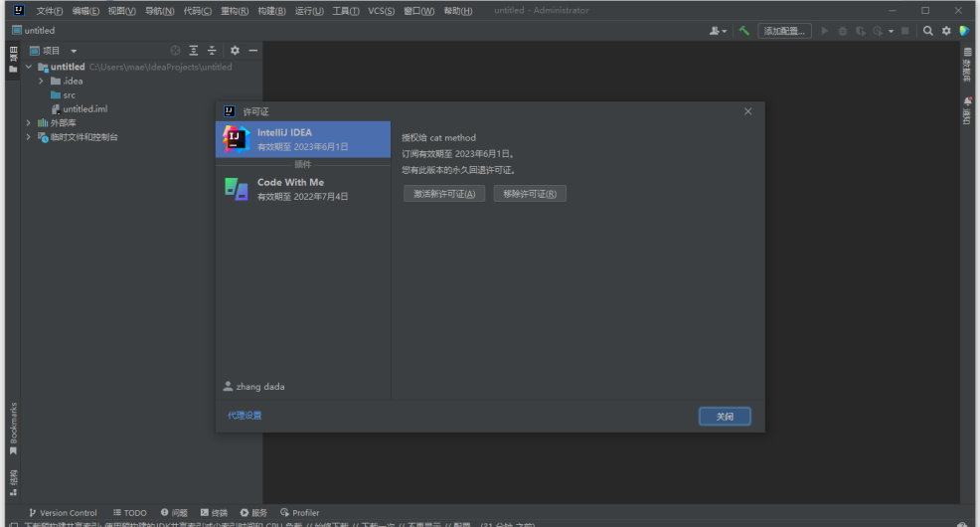This screenshot has width=980, height=527.
Task: Select the src folder
Action: [x=64, y=95]
